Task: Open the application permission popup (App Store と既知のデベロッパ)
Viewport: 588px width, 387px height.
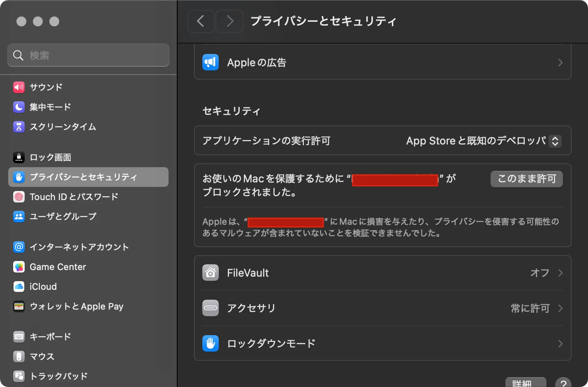Action: click(x=484, y=141)
